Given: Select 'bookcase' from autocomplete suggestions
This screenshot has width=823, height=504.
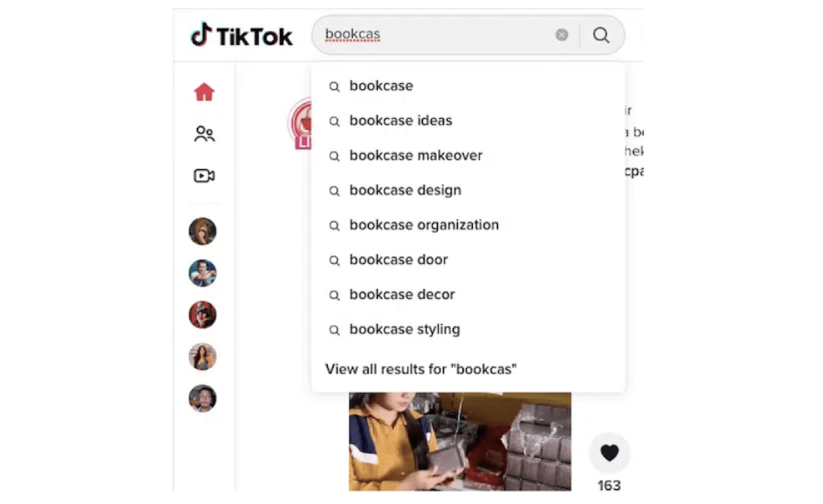Looking at the screenshot, I should [381, 86].
